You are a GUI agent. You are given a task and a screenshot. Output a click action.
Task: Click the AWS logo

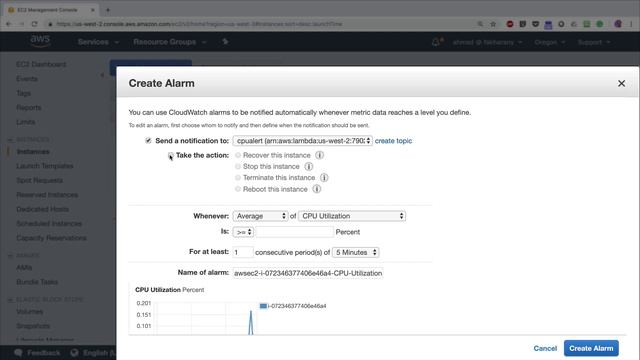tap(40, 41)
